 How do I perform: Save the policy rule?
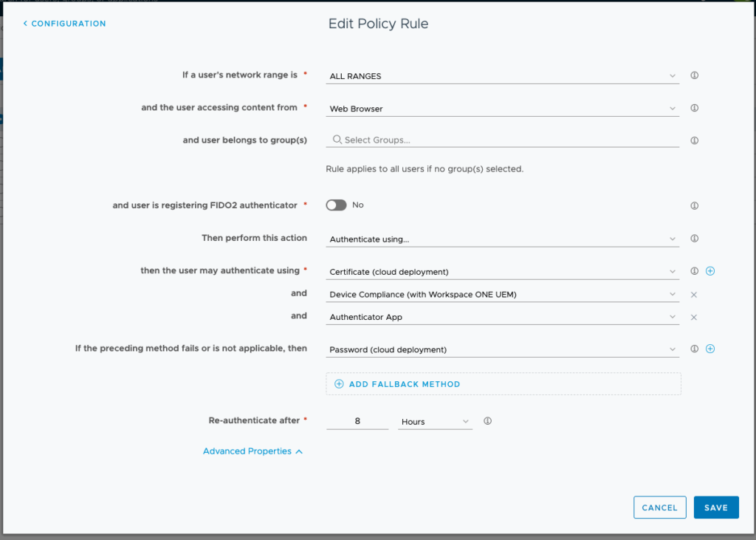click(715, 507)
